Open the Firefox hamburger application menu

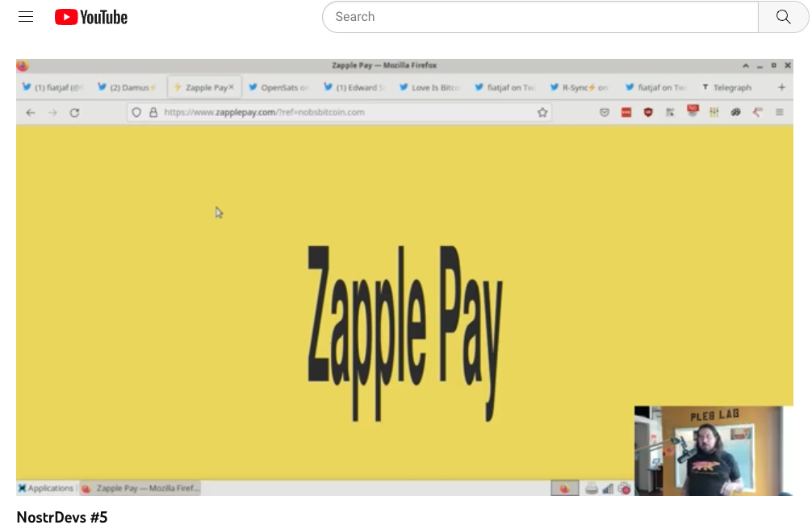[780, 112]
